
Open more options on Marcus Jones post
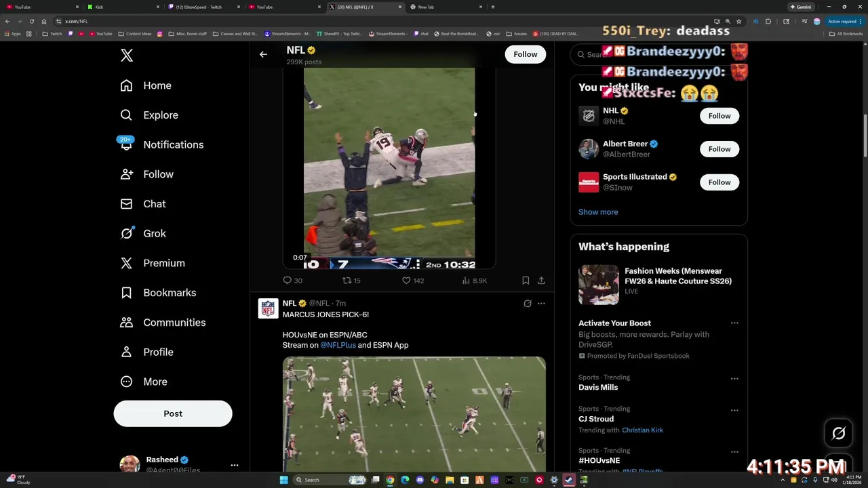(x=541, y=304)
